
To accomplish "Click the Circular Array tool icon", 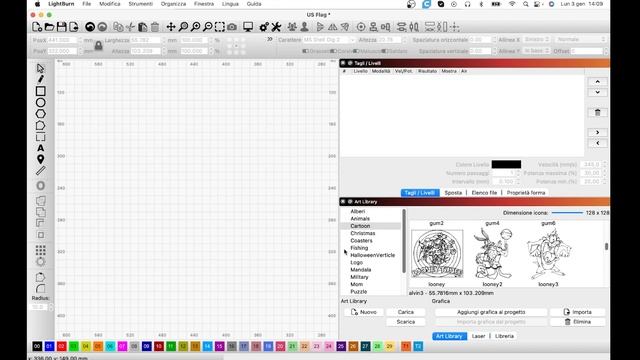I will click(40, 261).
